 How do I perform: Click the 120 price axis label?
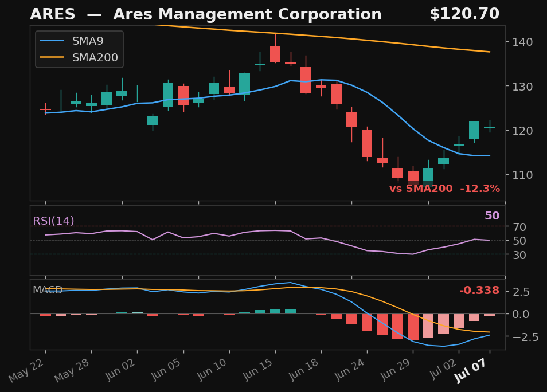pos(522,131)
